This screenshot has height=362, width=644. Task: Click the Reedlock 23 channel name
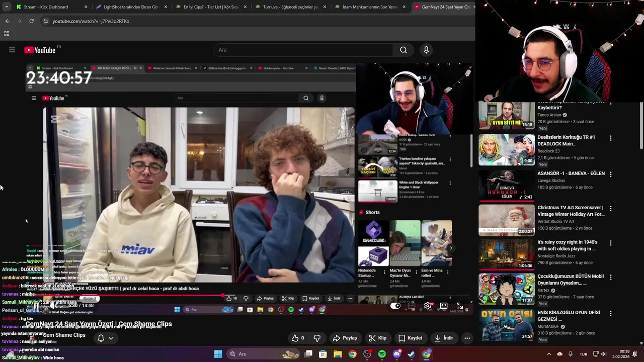548,151
